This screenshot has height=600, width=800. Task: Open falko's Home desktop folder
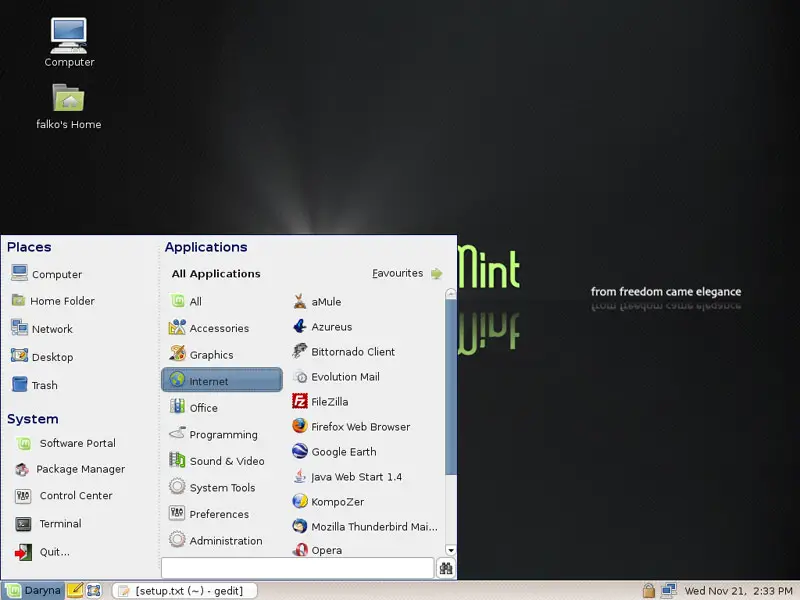point(68,106)
